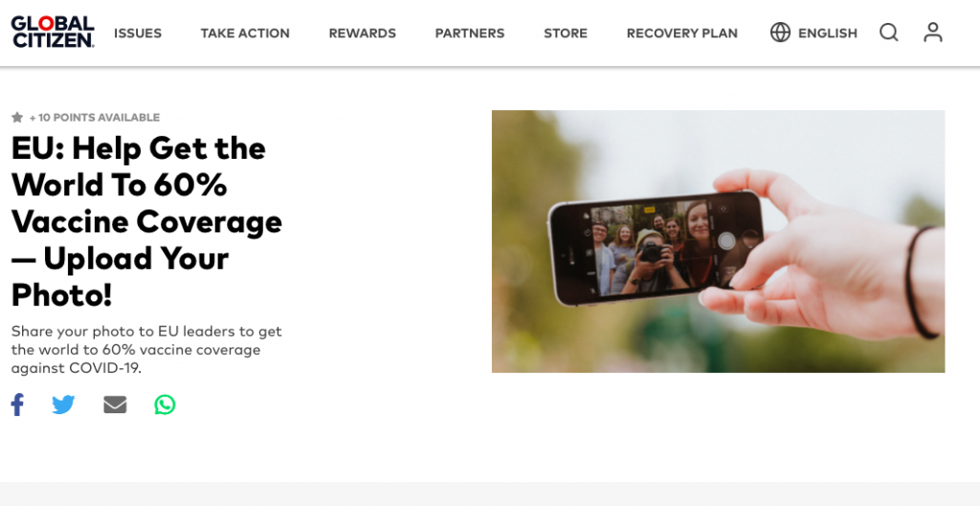Viewport: 980px width, 506px height.
Task: Click the gray star points icon
Action: [17, 117]
